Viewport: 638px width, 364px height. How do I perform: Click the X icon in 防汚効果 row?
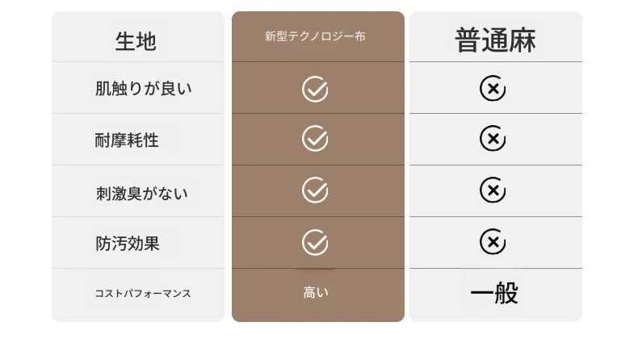click(x=493, y=242)
